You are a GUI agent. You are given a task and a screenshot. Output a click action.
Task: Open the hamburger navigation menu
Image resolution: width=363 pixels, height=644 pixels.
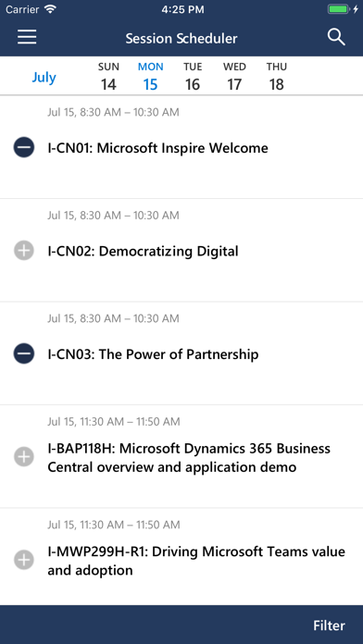[x=27, y=37]
